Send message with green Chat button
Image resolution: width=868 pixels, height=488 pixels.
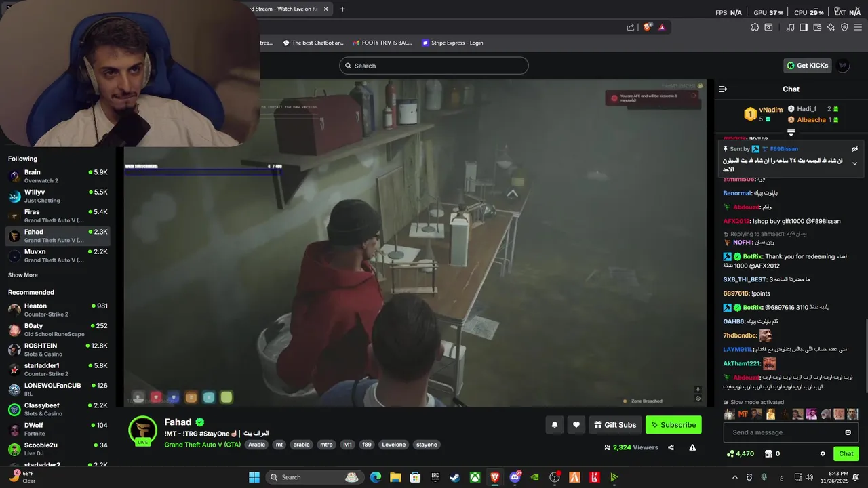click(846, 453)
